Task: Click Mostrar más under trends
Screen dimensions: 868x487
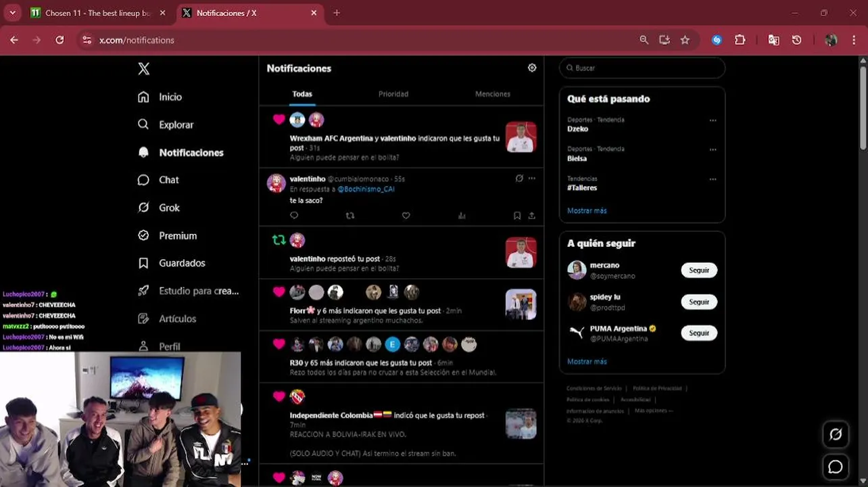Action: (587, 211)
